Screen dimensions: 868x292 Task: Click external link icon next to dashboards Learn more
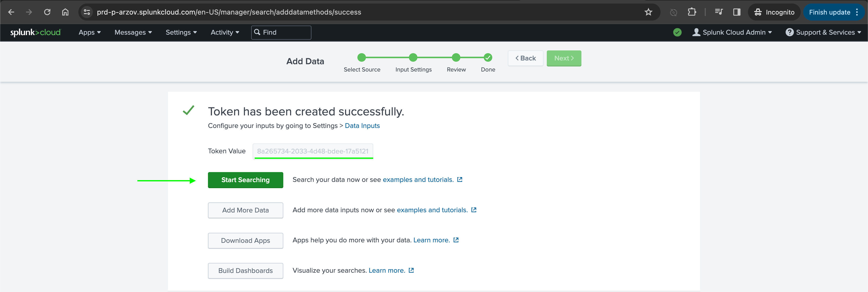point(411,270)
